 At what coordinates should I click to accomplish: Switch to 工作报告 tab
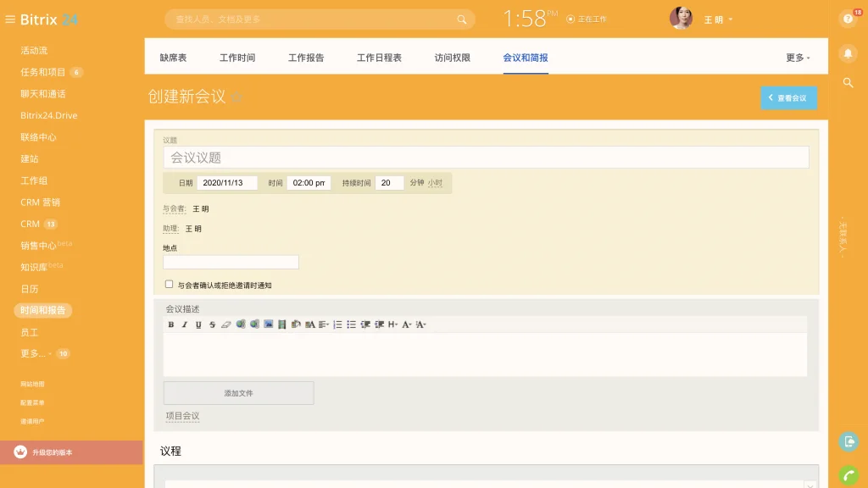coord(306,58)
